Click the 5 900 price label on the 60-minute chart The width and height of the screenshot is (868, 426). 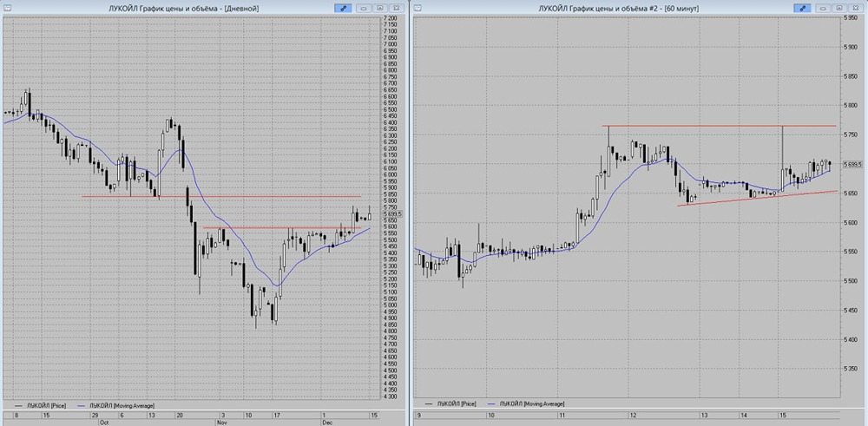tap(851, 48)
